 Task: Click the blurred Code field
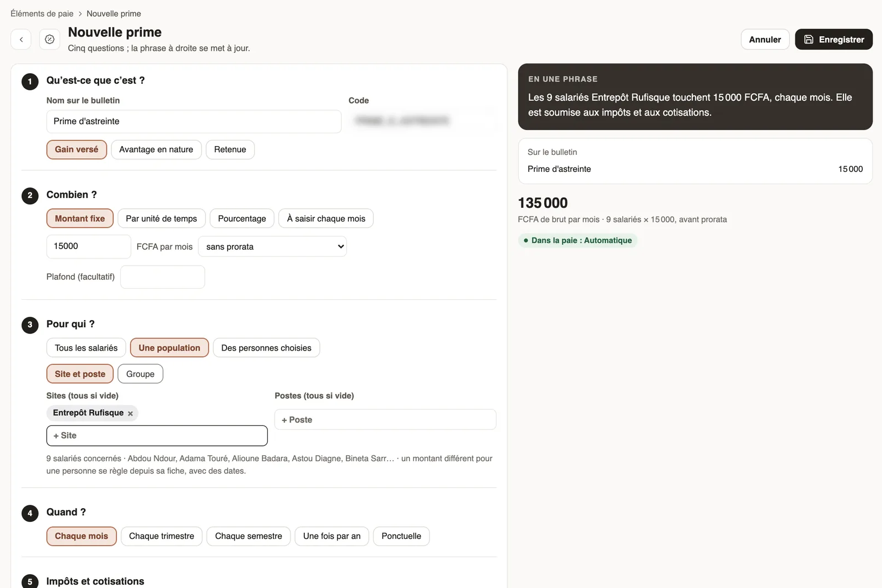point(422,121)
